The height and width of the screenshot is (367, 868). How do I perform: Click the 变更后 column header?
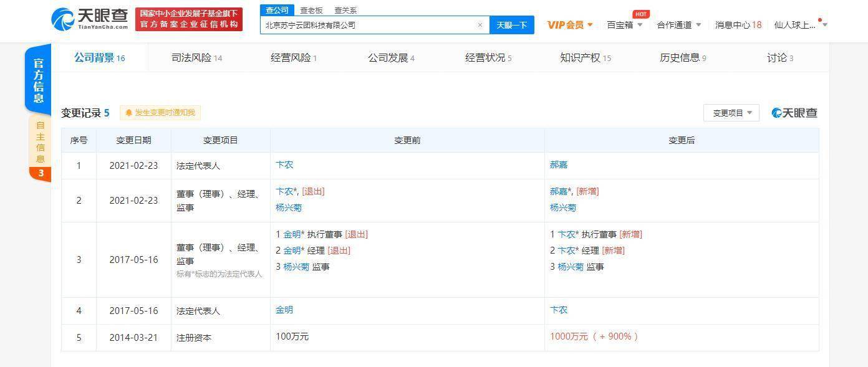click(x=682, y=140)
